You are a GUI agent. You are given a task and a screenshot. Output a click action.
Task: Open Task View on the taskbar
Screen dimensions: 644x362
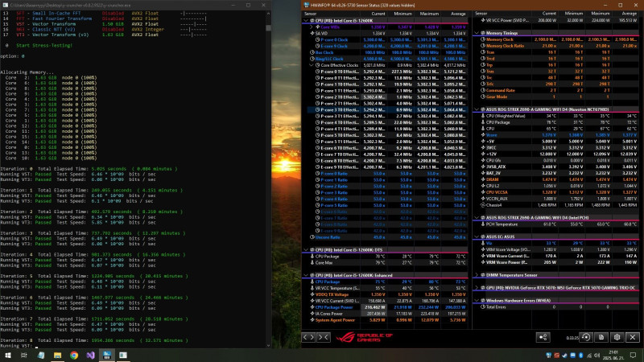pos(24,355)
